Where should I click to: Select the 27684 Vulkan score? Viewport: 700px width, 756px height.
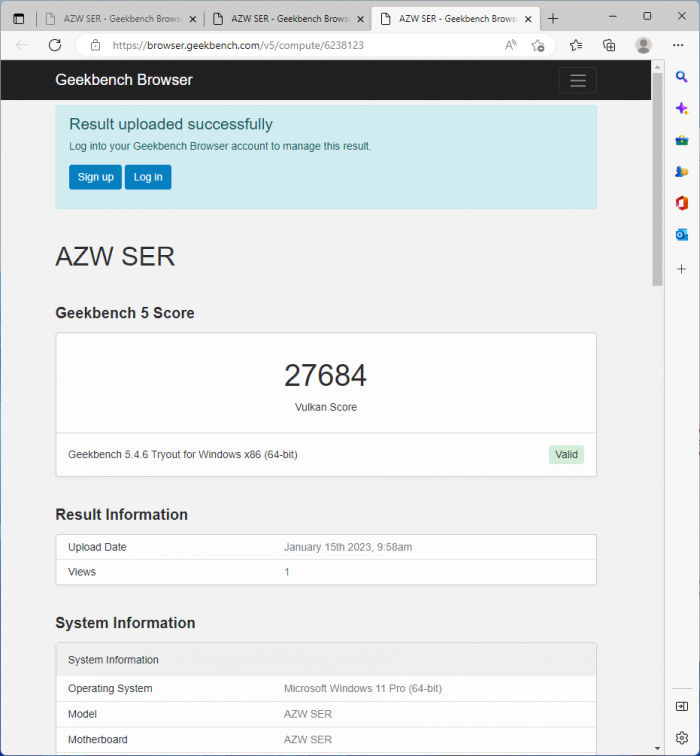coord(325,376)
